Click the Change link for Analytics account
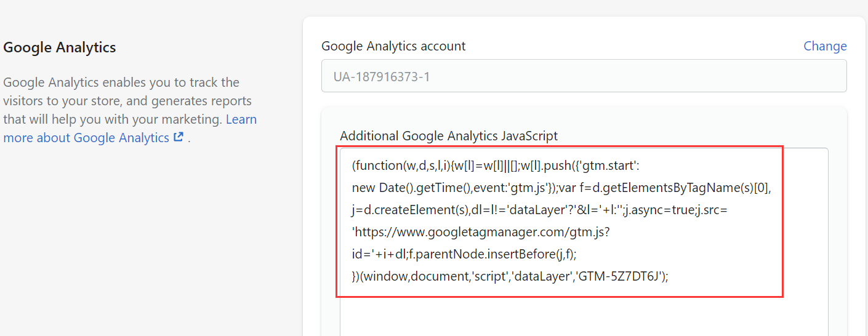This screenshot has height=336, width=868. [825, 46]
